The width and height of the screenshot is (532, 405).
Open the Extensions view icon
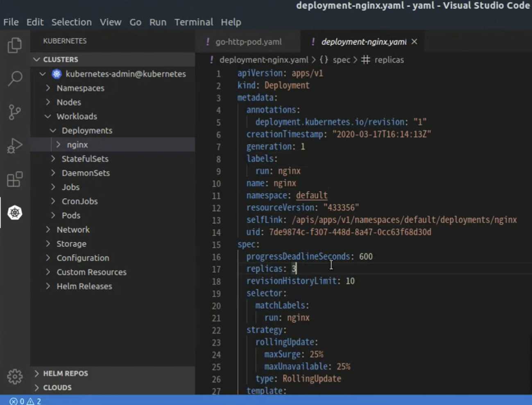(x=15, y=179)
